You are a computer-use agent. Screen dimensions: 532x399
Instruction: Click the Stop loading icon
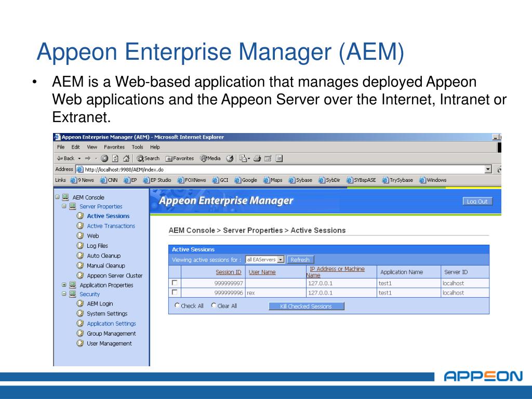[104, 158]
